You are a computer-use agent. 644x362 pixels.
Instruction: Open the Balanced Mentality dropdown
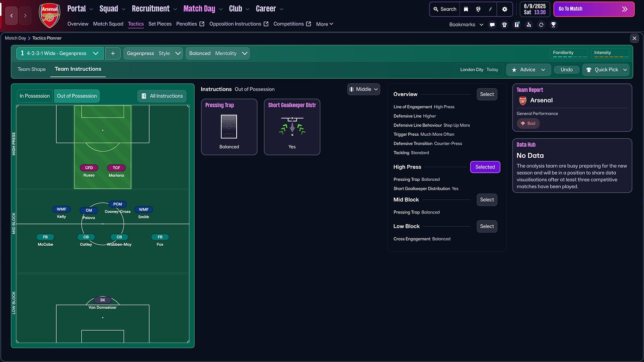pos(218,53)
